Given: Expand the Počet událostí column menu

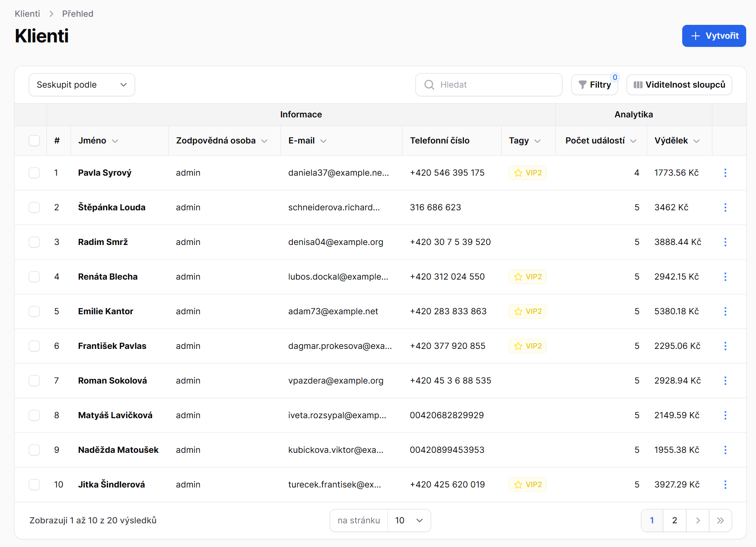Looking at the screenshot, I should point(633,141).
